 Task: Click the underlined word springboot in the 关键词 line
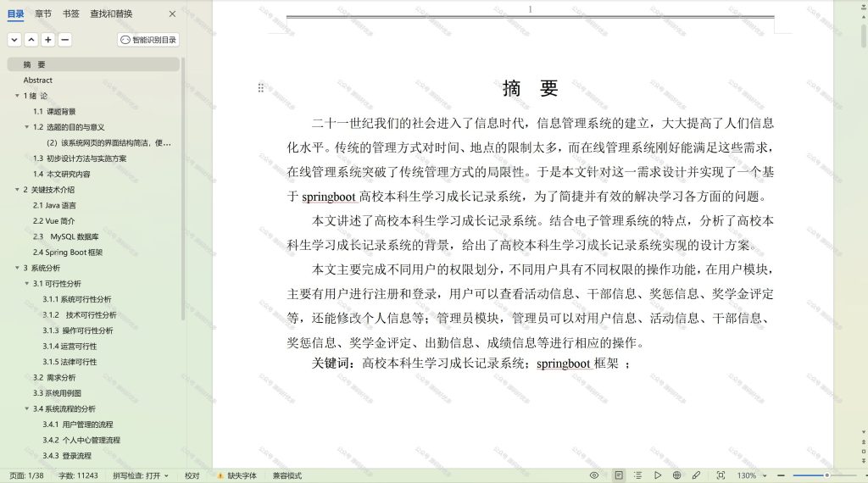pos(564,364)
